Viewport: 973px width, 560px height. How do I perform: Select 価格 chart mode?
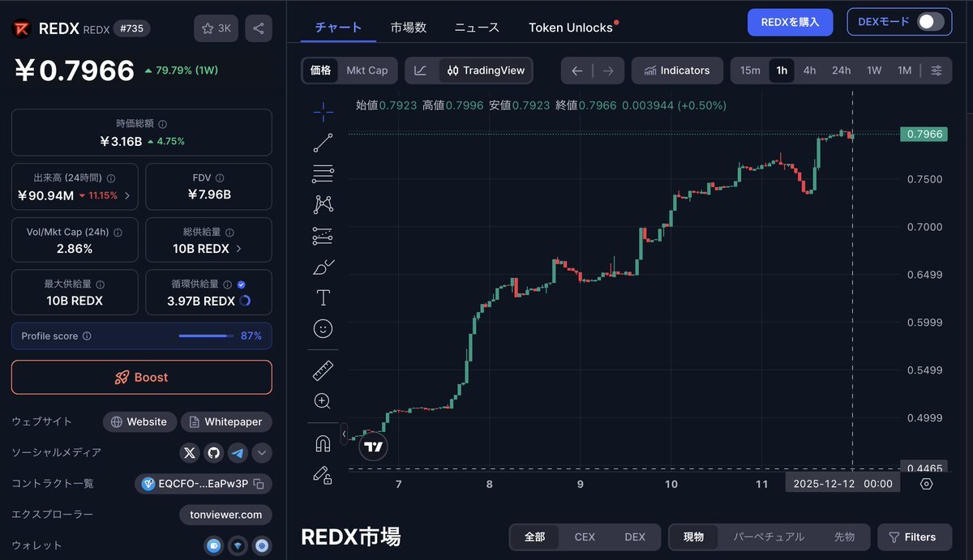(x=320, y=71)
